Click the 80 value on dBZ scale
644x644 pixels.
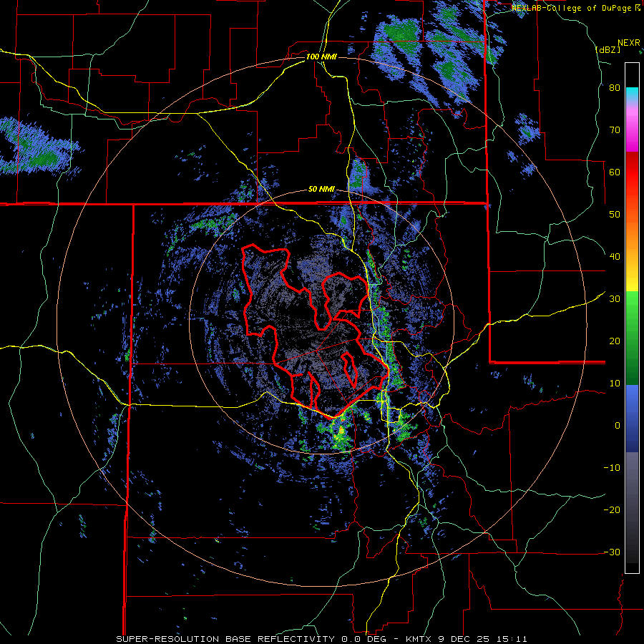coord(615,88)
